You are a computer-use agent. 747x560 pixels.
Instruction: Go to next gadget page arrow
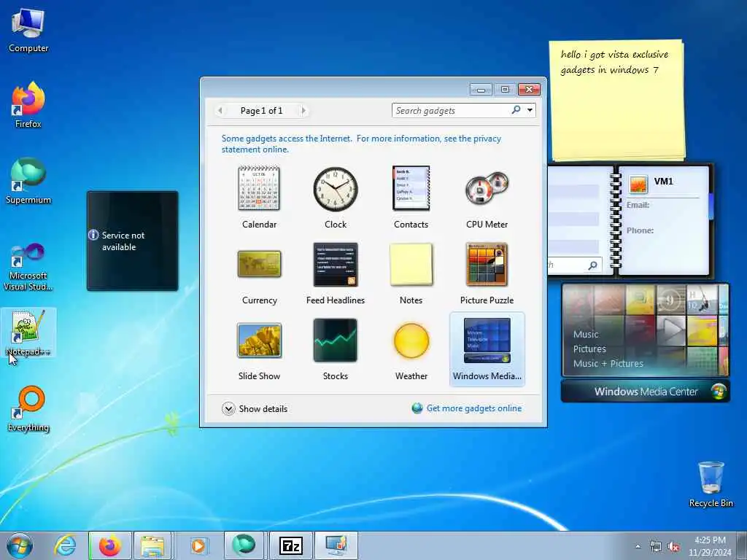(303, 111)
